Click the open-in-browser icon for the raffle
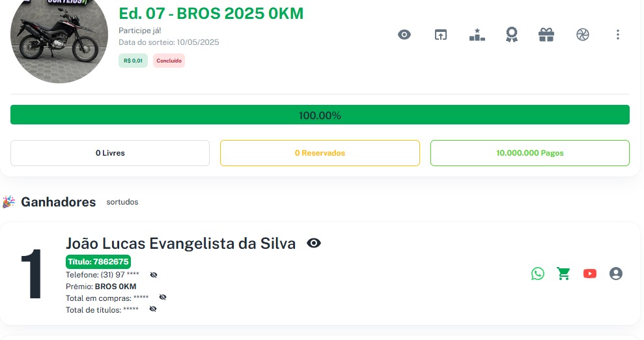 click(441, 35)
